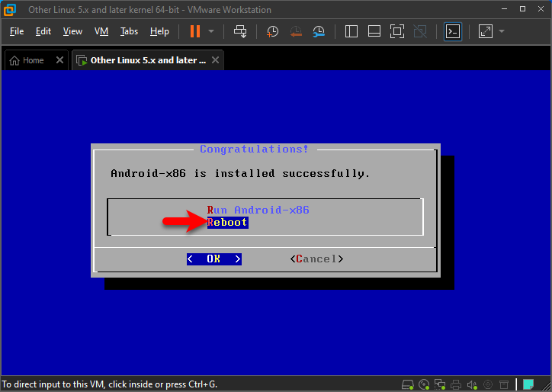
Task: Pause the virtual machine
Action: 195,31
